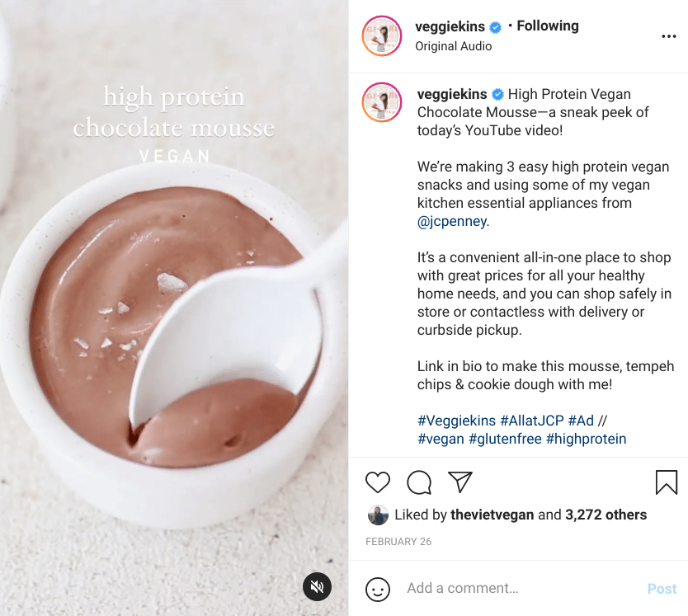Open the #highprotein hashtag

coord(586,439)
